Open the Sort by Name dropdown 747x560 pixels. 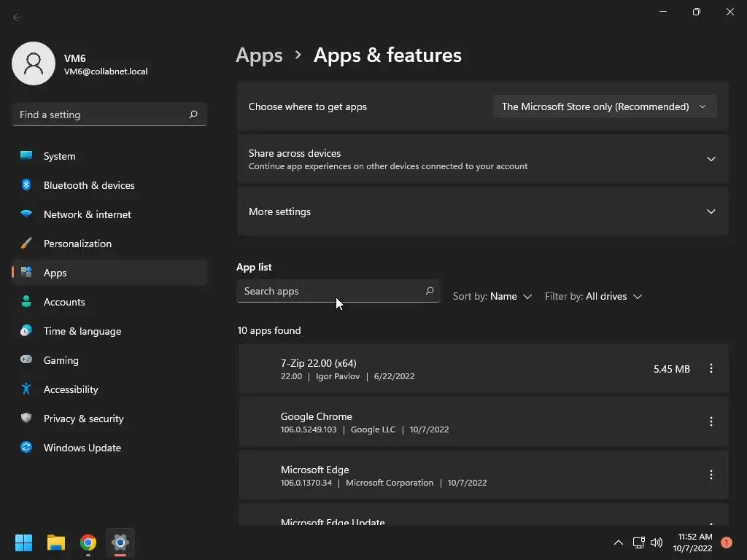coord(492,297)
